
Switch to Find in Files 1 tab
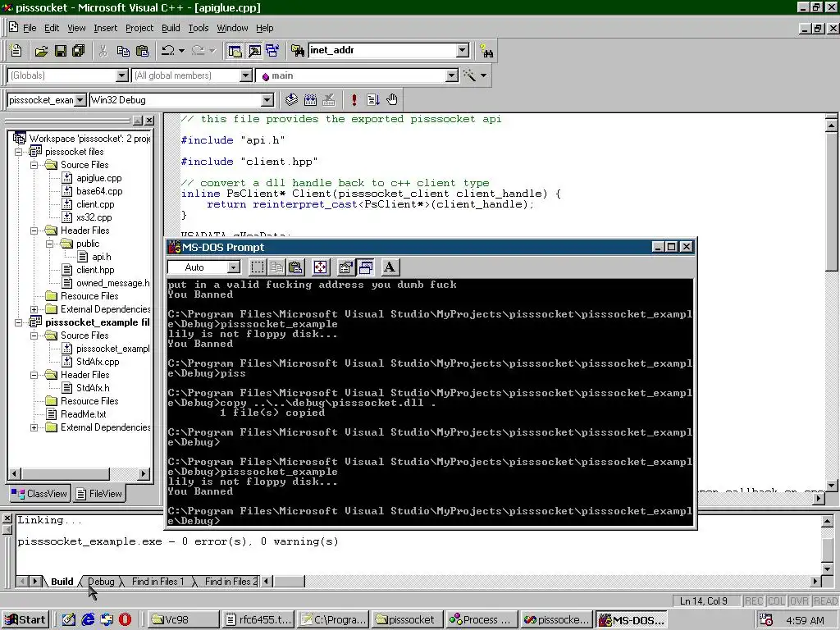click(157, 582)
